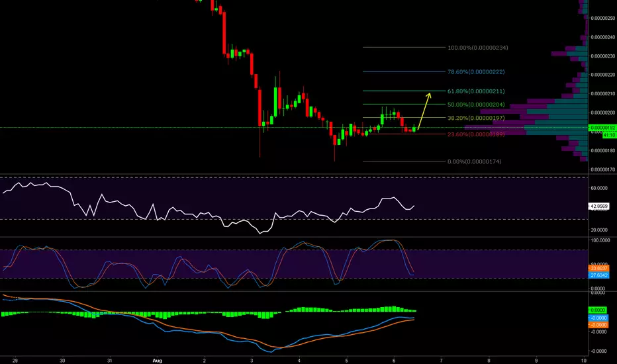Screen dimensions: 617x364
Task: Click the 38.20%(0.00000197) Fibonacci label
Action: (476, 118)
